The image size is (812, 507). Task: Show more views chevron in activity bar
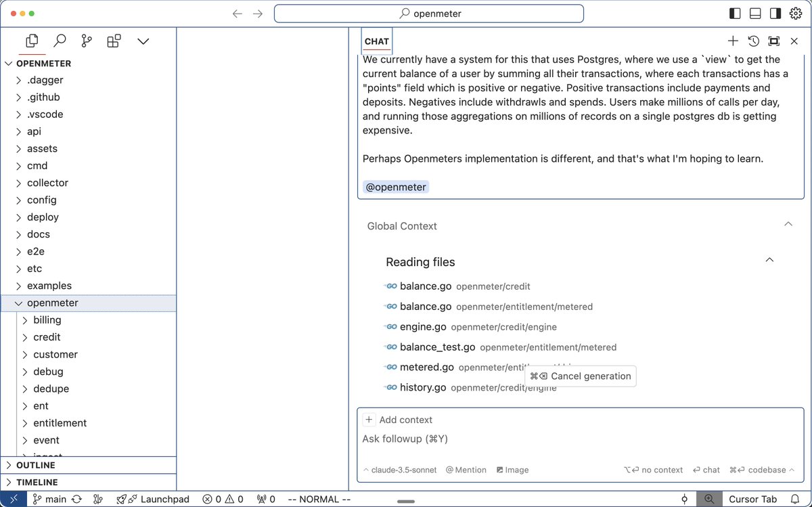point(143,41)
